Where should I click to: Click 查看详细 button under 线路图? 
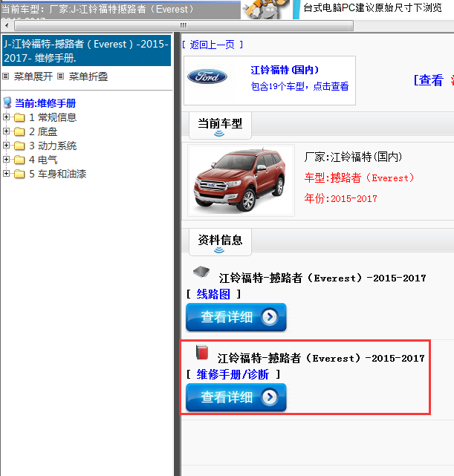236,317
